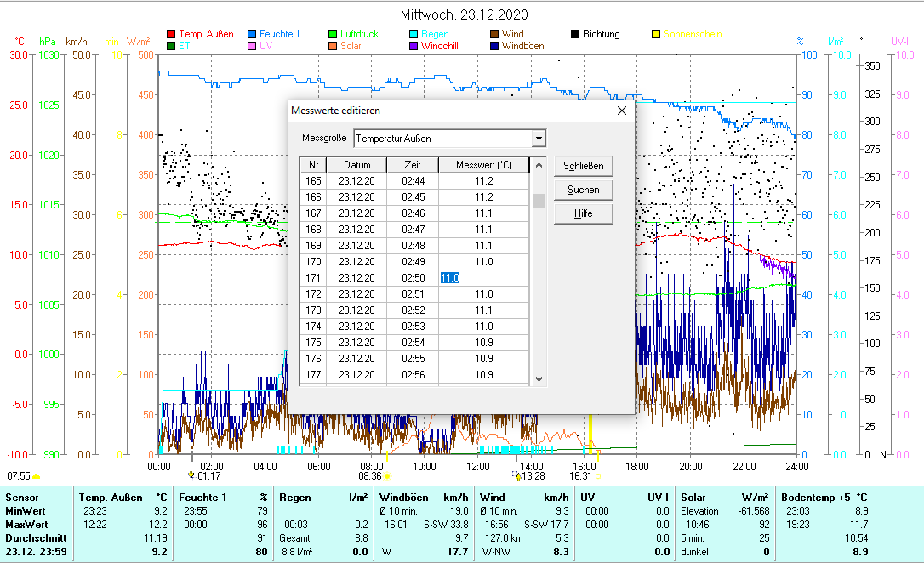This screenshot has height=563, width=924.
Task: Toggle the green ET legend marker
Action: coord(169,45)
